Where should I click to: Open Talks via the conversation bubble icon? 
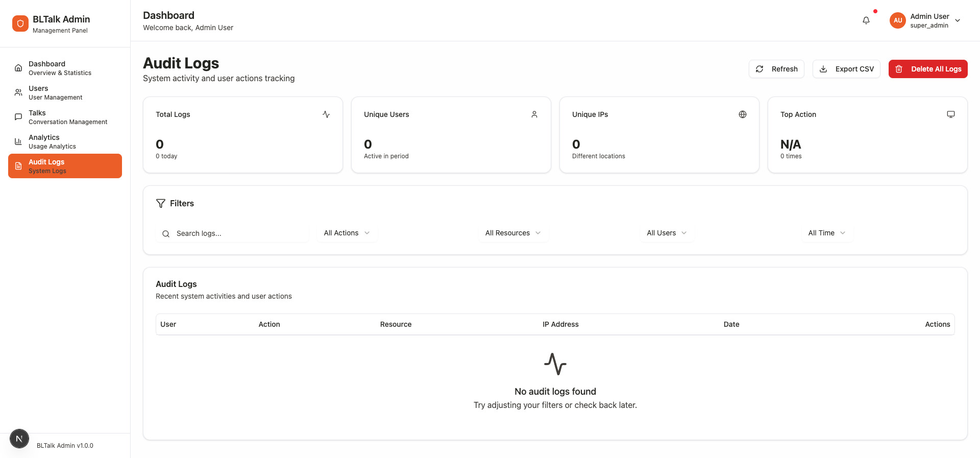coord(18,117)
